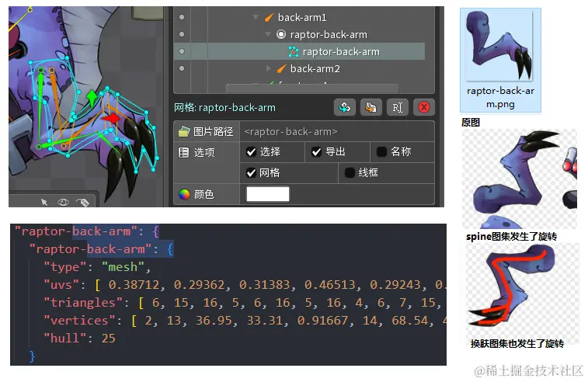The width and height of the screenshot is (588, 382).
Task: Click the 换肤图集也发生了旋转 caption
Action: tap(517, 343)
